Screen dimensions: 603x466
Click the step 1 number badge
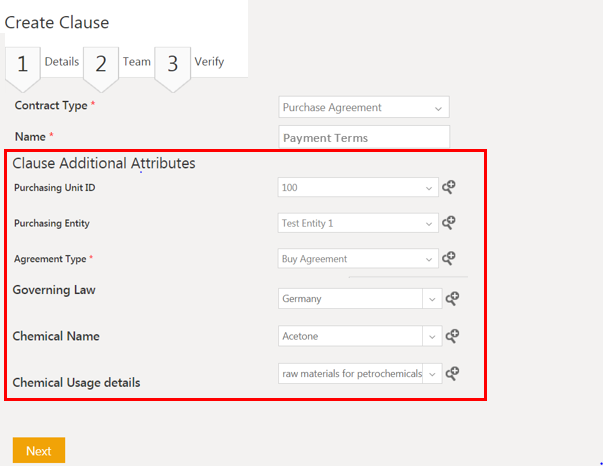[22, 65]
